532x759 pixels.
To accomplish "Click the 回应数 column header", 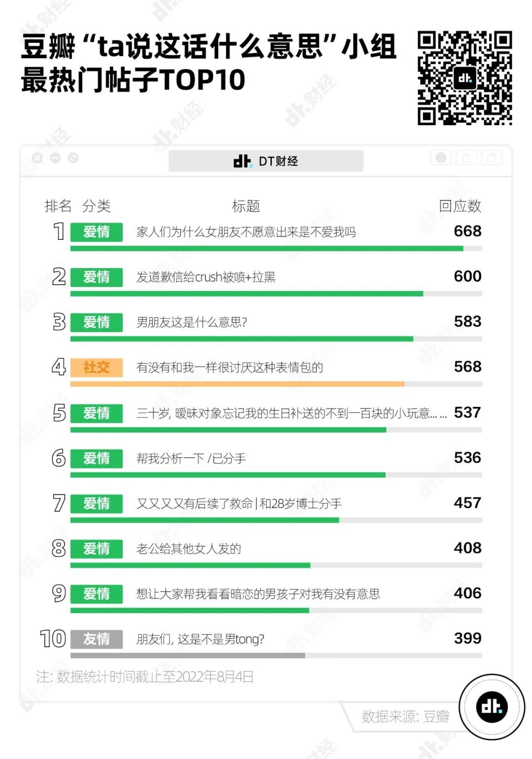I will coord(460,206).
